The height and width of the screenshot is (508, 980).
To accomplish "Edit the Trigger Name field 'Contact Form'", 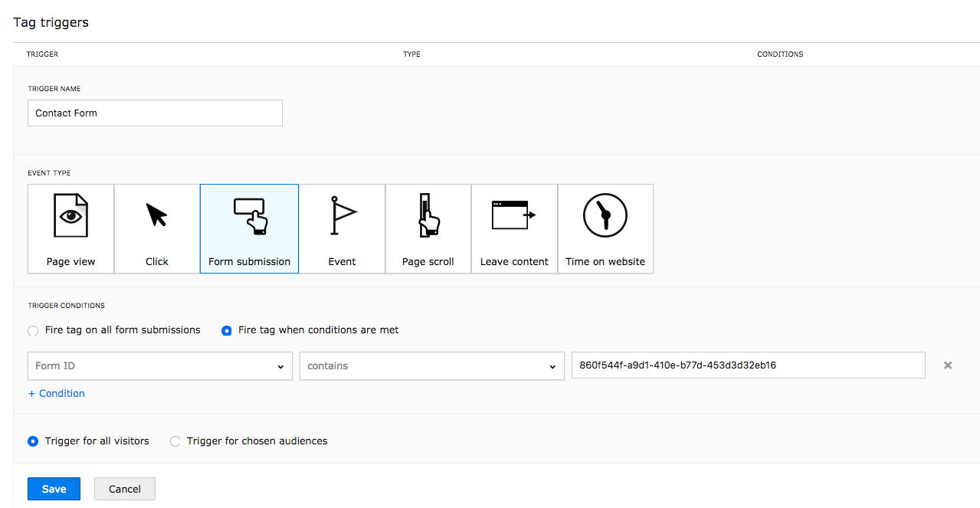I will 155,113.
